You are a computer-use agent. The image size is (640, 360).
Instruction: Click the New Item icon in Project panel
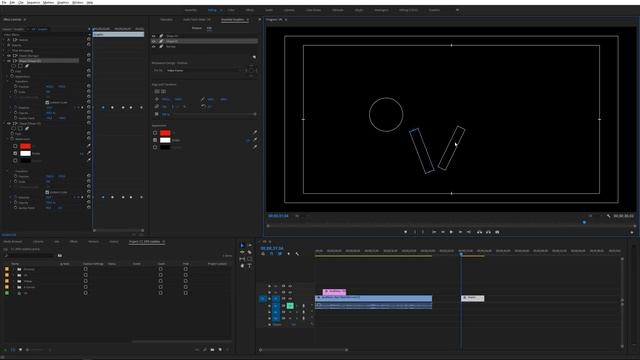(220, 350)
